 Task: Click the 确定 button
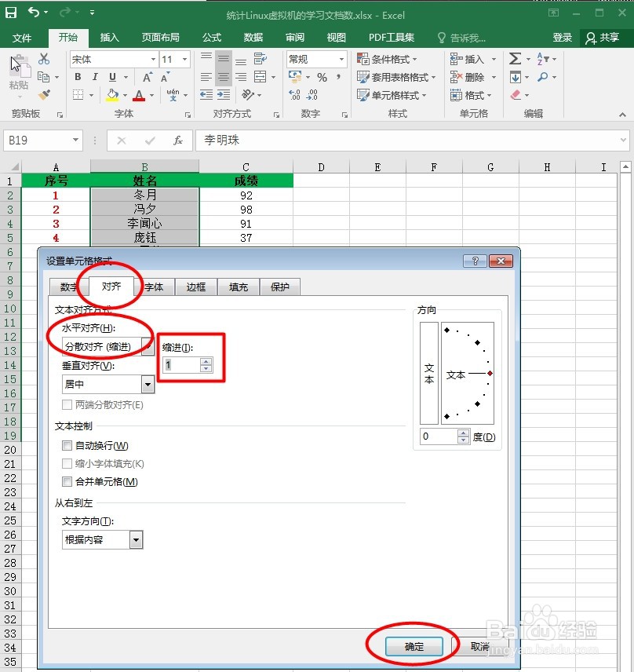[414, 646]
